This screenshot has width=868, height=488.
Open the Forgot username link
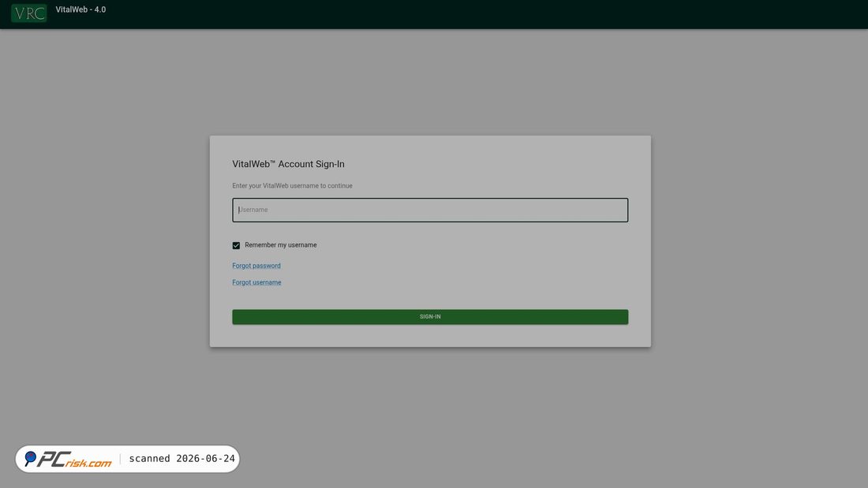(257, 283)
